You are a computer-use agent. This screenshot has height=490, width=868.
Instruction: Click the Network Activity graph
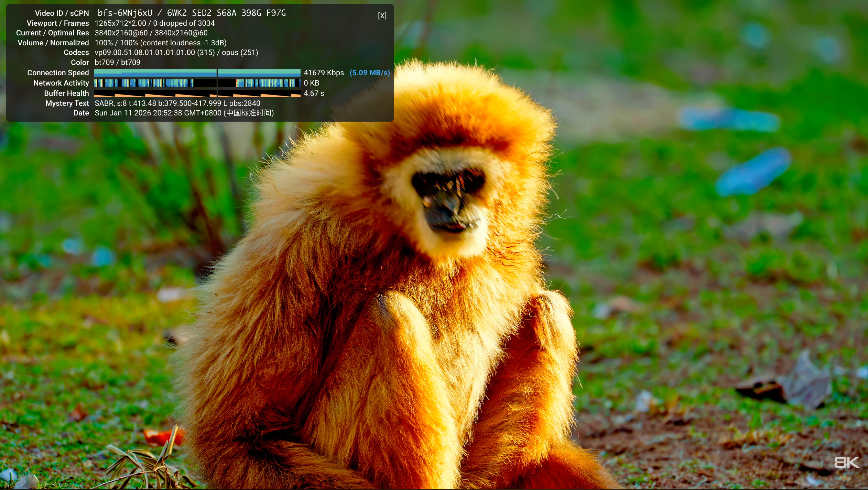pyautogui.click(x=197, y=83)
